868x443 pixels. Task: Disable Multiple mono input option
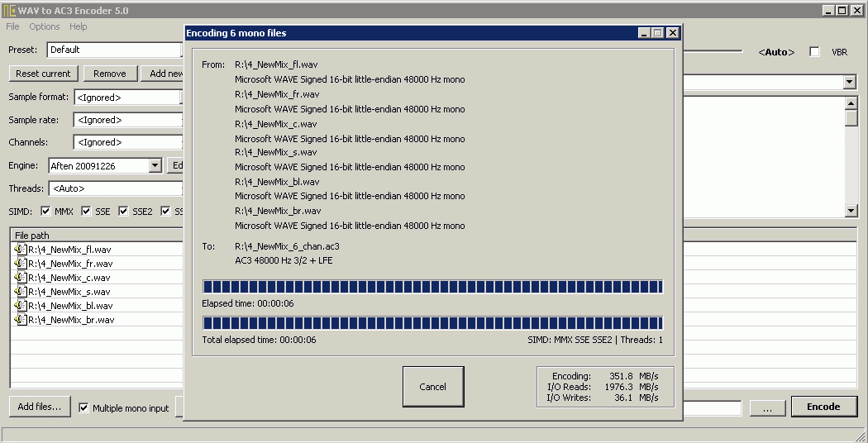(x=83, y=407)
